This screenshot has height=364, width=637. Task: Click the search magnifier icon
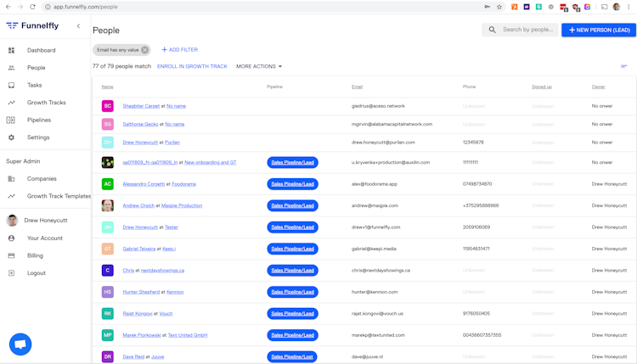click(x=492, y=30)
